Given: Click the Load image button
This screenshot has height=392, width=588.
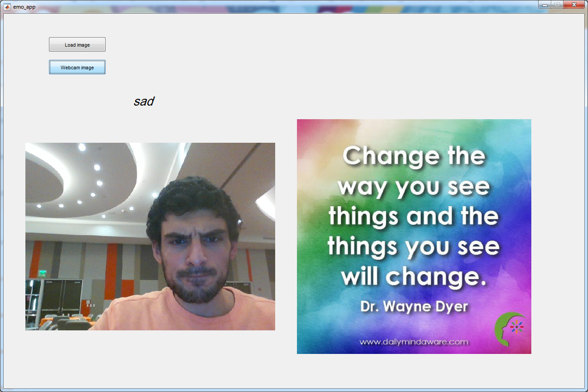Looking at the screenshot, I should 77,44.
